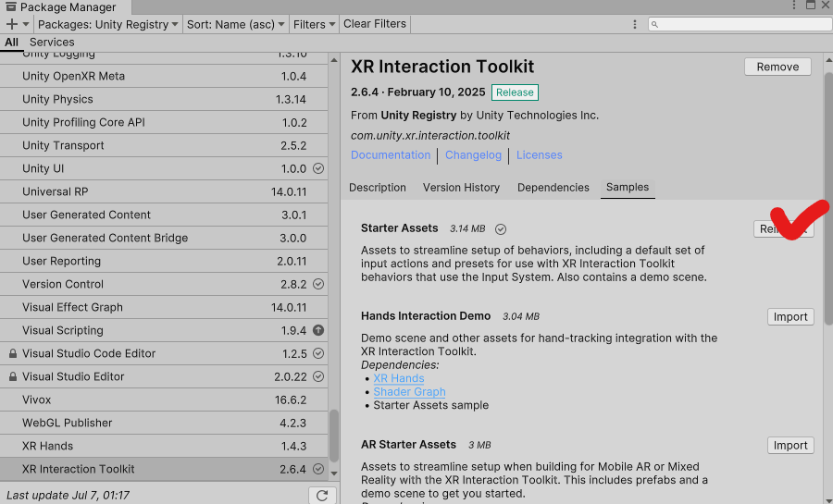Open the Shader Graph dependency link
This screenshot has height=504, width=833.
tap(410, 391)
